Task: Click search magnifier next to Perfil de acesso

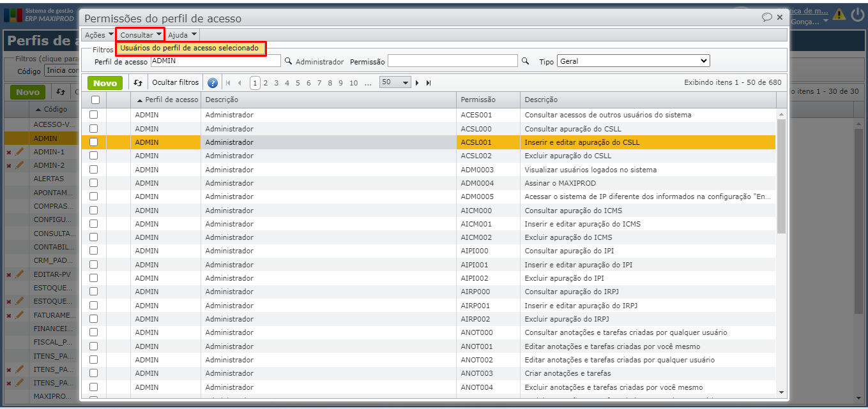Action: click(x=288, y=61)
